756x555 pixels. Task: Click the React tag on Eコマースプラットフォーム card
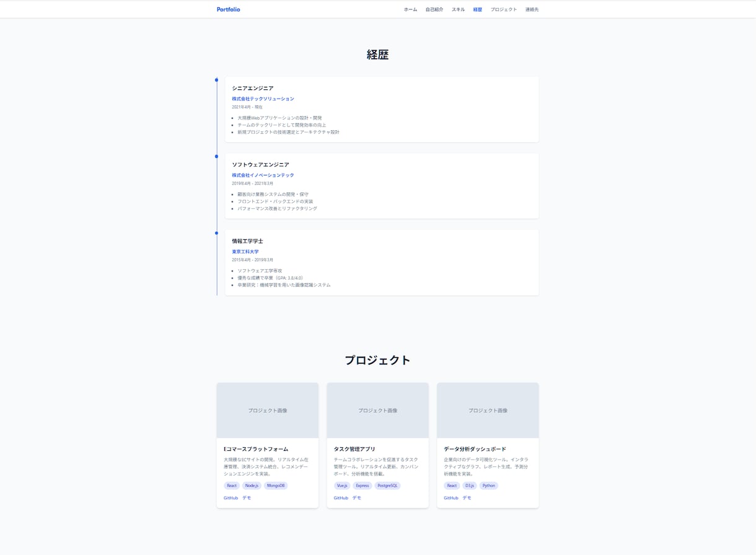[232, 486]
